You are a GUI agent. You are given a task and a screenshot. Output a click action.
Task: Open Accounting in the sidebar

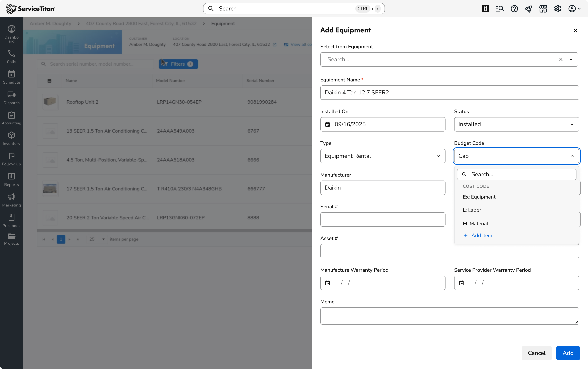12,118
